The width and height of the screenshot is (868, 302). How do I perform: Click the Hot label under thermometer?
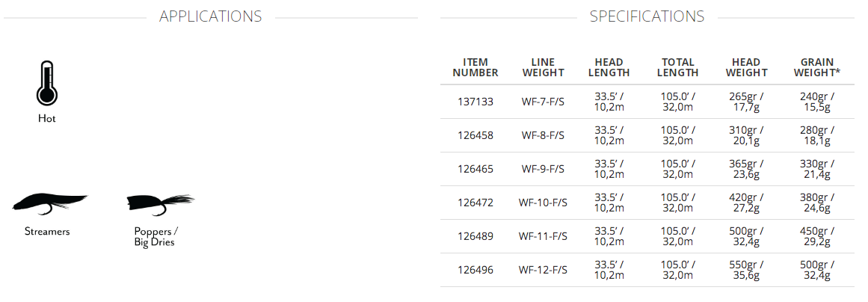pos(47,119)
